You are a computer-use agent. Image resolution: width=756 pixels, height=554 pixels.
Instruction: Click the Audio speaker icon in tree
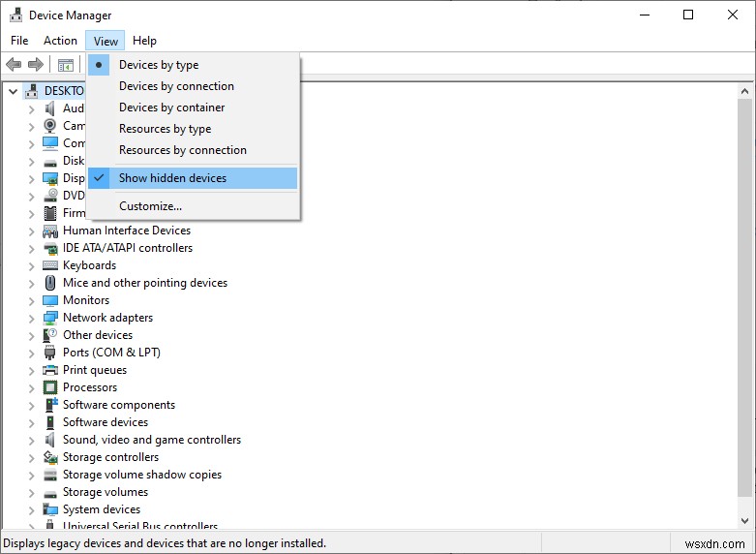coord(50,108)
